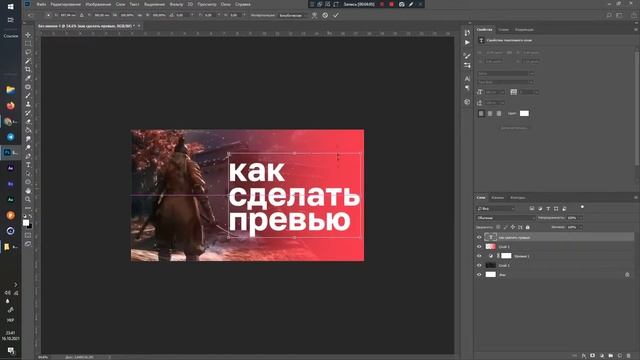Stop recording with red square button
The image size is (640, 360).
point(391,4)
